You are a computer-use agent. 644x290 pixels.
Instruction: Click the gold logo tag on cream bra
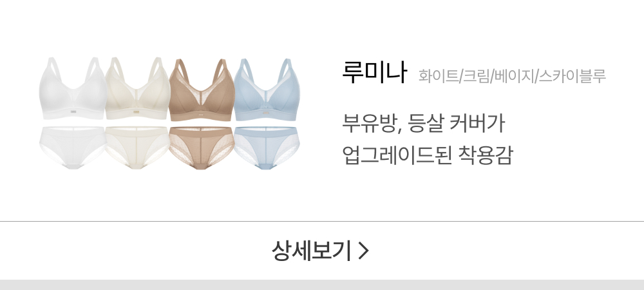pos(136,111)
